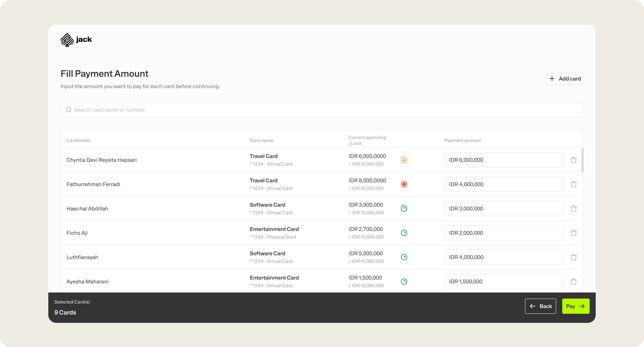Edit payment amount IDR 6,000,000 field
The width and height of the screenshot is (644, 347).
coord(504,160)
